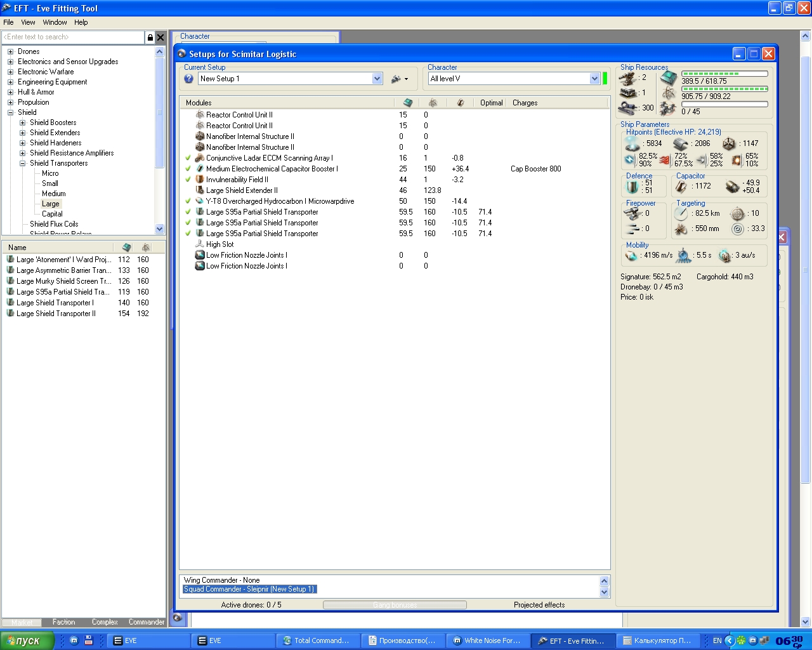The image size is (812, 650).
Task: Sort the Modules table by its CPU icon column
Action: click(408, 102)
